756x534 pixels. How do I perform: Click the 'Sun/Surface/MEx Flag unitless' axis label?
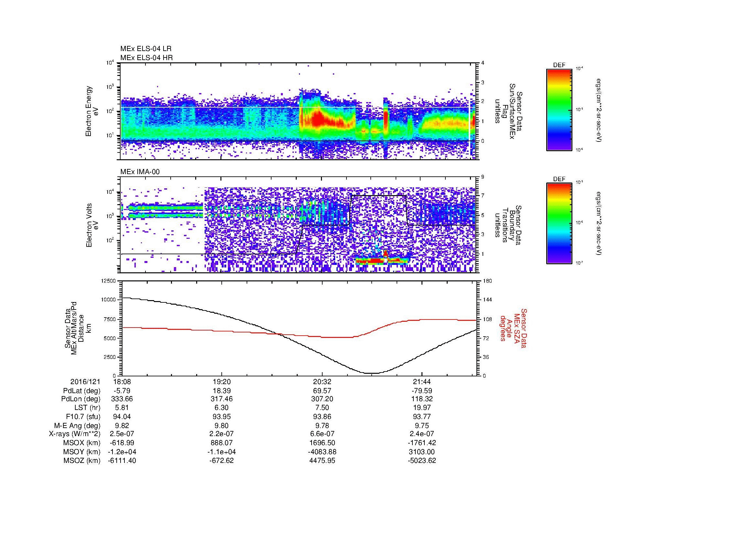coord(507,111)
